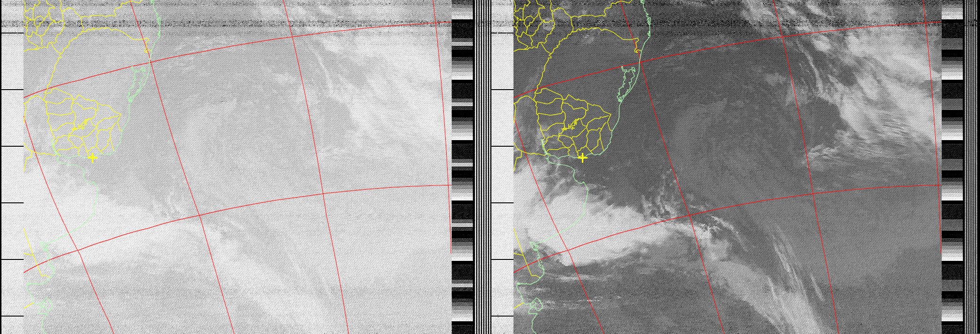The height and width of the screenshot is (334, 980).
Task: Click the yellow cross marker in the darker right panel
Action: [x=582, y=158]
